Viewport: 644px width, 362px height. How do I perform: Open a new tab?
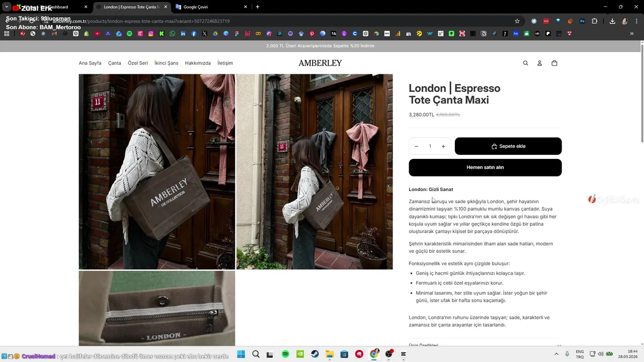[x=258, y=7]
